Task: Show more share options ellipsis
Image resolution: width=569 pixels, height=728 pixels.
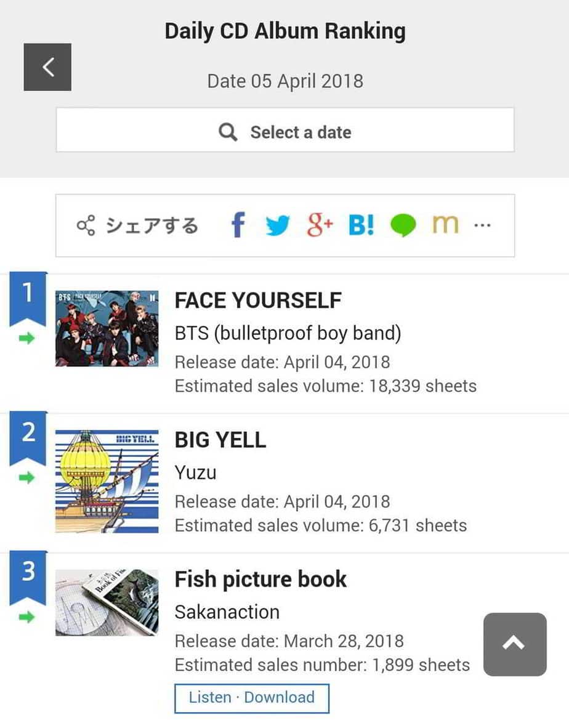Action: [x=483, y=225]
